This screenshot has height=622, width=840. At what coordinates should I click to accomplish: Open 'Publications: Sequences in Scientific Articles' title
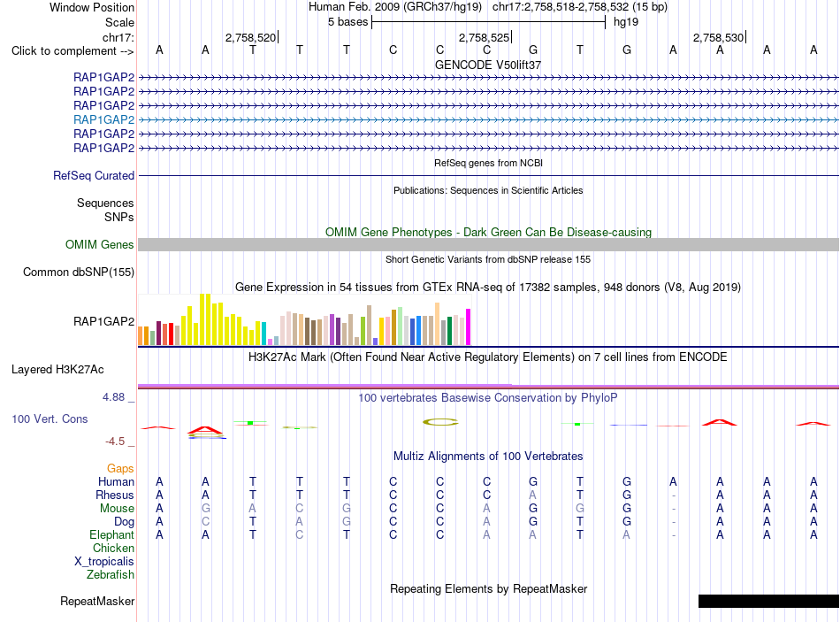(488, 190)
